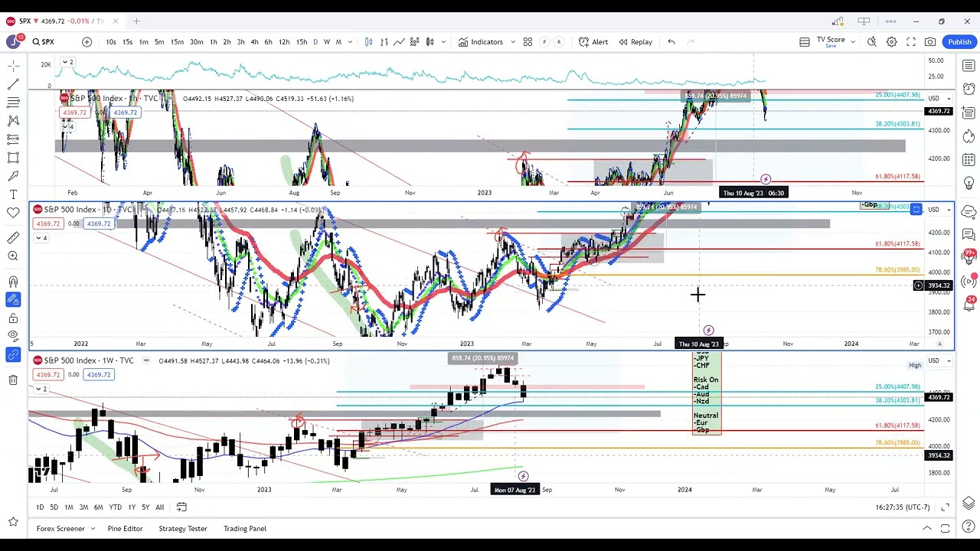Open USD currency selector on top chart
This screenshot has height=551, width=980.
point(939,98)
